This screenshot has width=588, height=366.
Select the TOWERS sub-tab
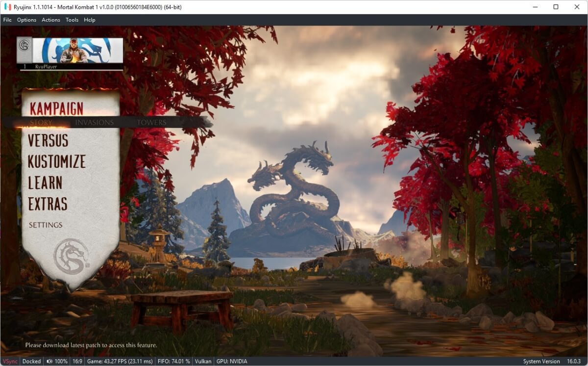click(152, 122)
